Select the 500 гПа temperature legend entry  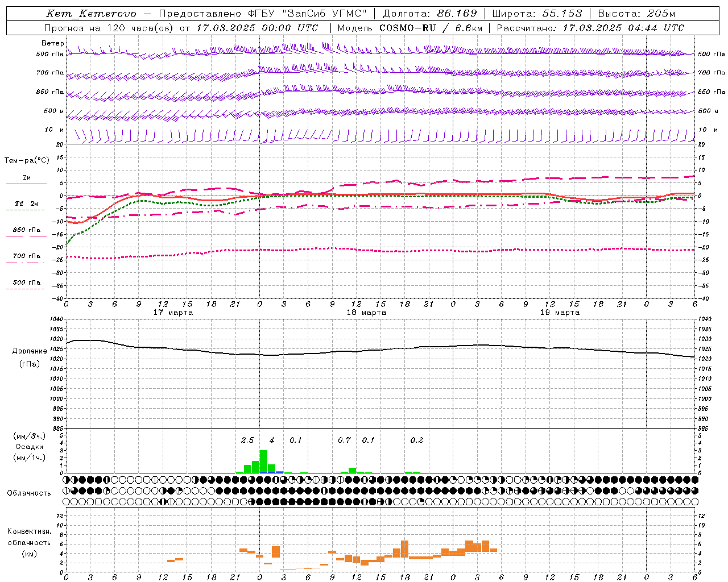pyautogui.click(x=26, y=284)
